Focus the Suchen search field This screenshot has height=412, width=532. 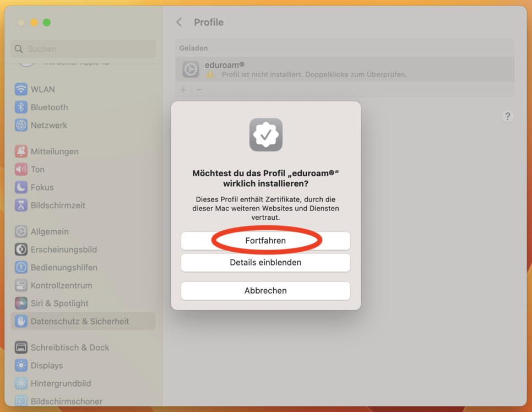pos(84,49)
